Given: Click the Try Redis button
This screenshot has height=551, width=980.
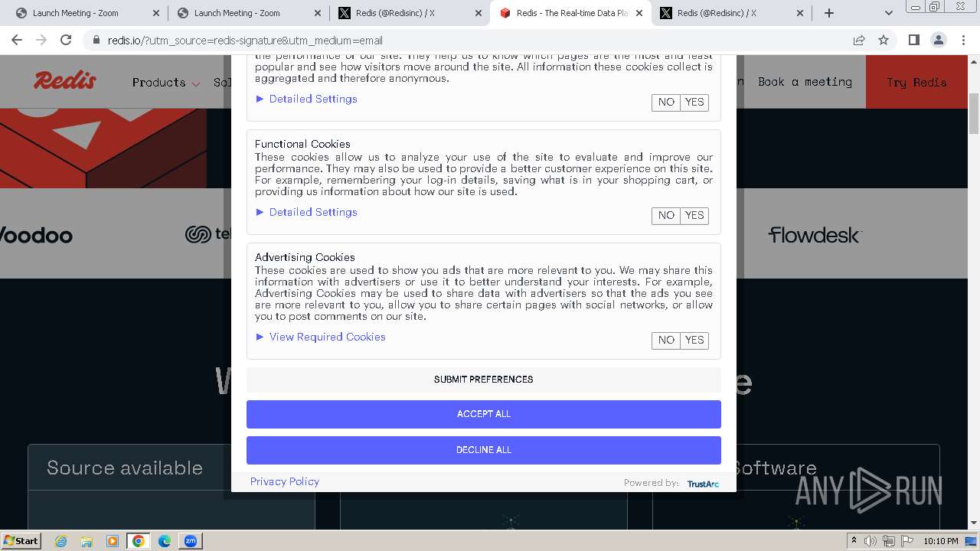Looking at the screenshot, I should click(x=916, y=82).
